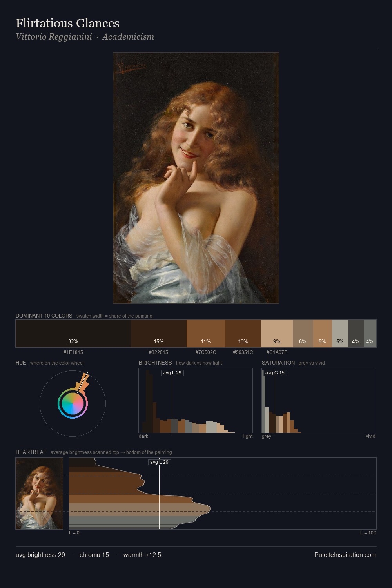Click the L = 0 axis label
The height and width of the screenshot is (588, 392).
coord(74,533)
